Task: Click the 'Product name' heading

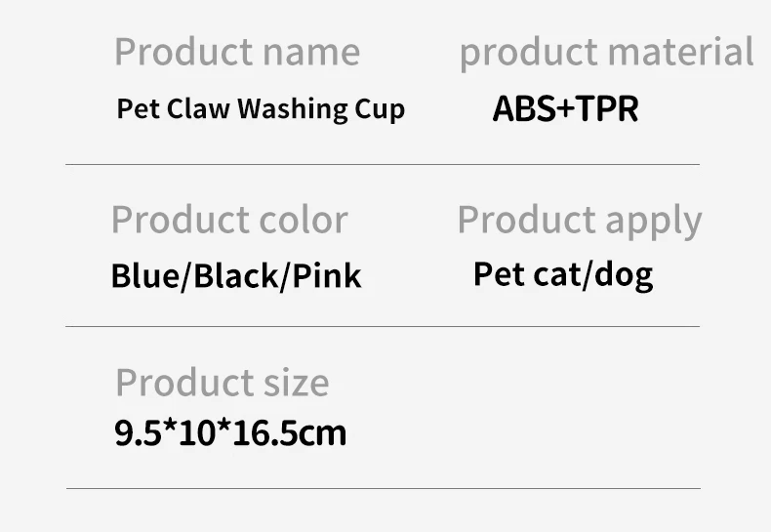Action: (x=237, y=51)
